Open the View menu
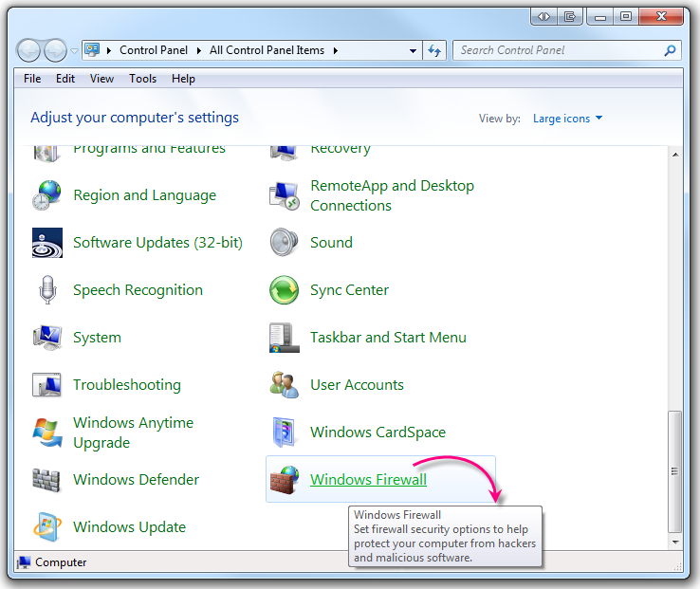 (x=101, y=79)
